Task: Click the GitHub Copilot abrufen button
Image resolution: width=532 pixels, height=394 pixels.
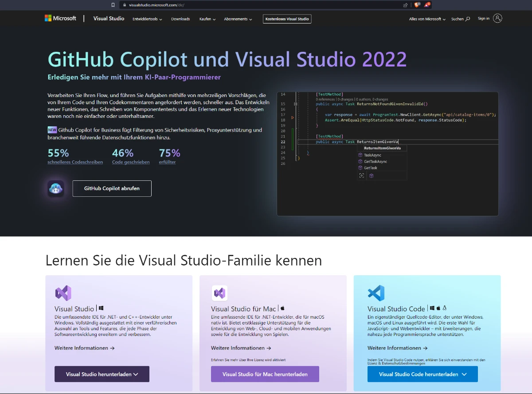Action: [112, 188]
